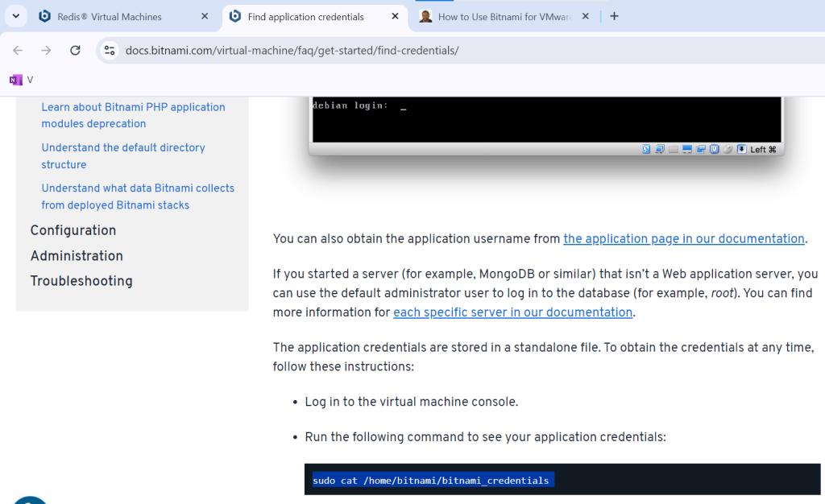The height and width of the screenshot is (504, 825).
Task: Open Understand what data Bitnami collects link
Action: coord(138,196)
